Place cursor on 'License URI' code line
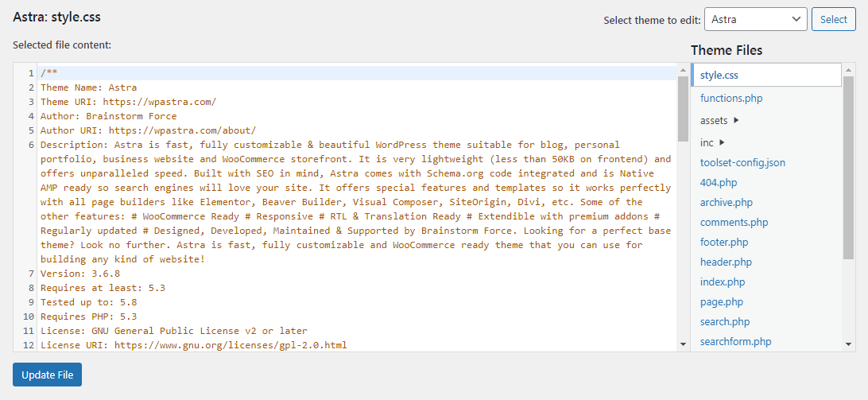 tap(194, 346)
